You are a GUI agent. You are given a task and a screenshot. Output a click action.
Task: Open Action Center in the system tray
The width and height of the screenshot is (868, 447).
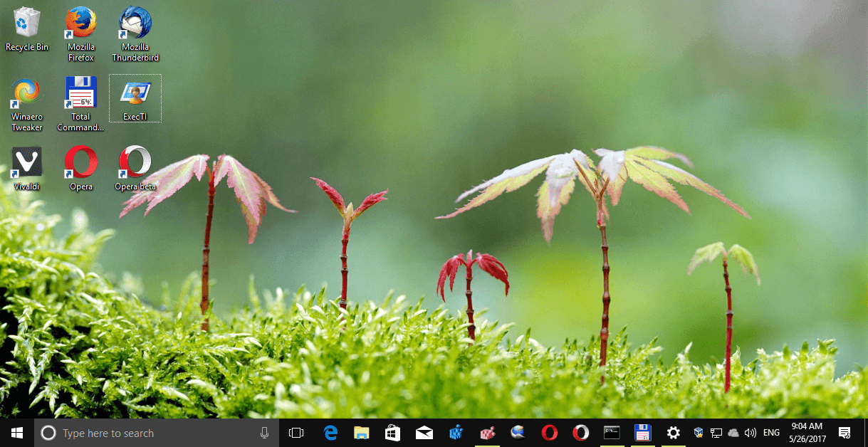[845, 432]
